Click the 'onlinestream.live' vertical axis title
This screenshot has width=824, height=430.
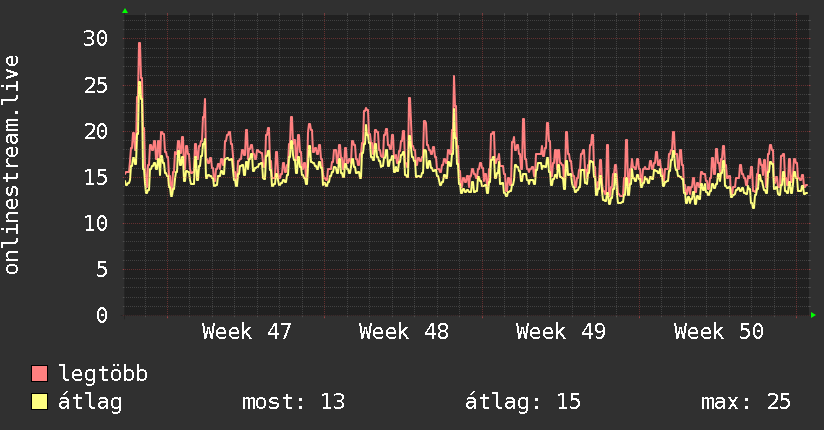11,165
